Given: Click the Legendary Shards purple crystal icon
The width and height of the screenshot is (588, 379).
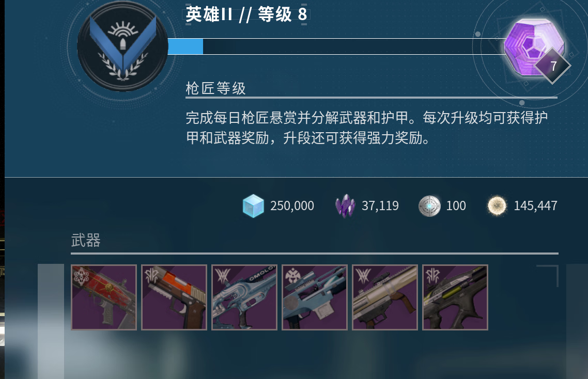Looking at the screenshot, I should point(345,206).
